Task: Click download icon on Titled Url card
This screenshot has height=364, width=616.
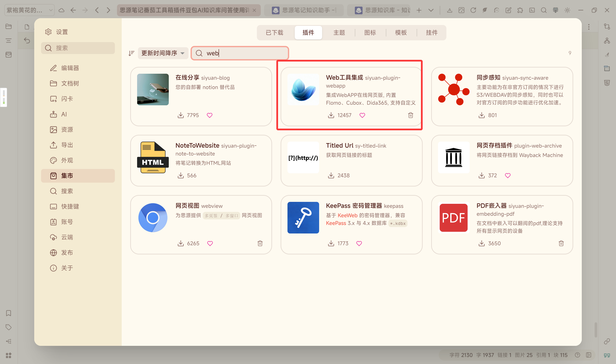Action: 331,175
